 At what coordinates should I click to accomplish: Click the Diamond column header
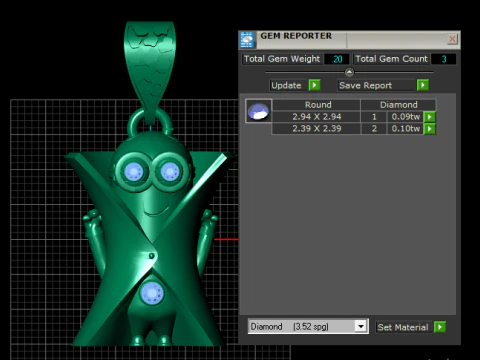398,105
